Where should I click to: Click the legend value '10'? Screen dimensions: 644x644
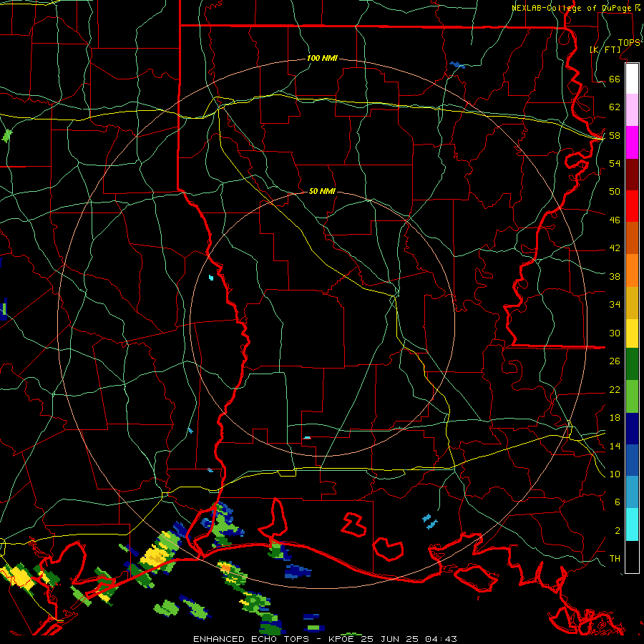pyautogui.click(x=615, y=474)
